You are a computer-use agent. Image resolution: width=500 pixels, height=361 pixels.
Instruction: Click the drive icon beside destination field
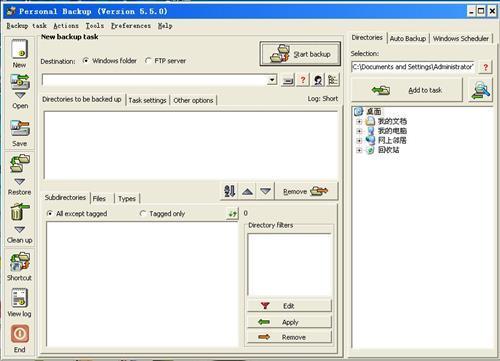(x=288, y=80)
